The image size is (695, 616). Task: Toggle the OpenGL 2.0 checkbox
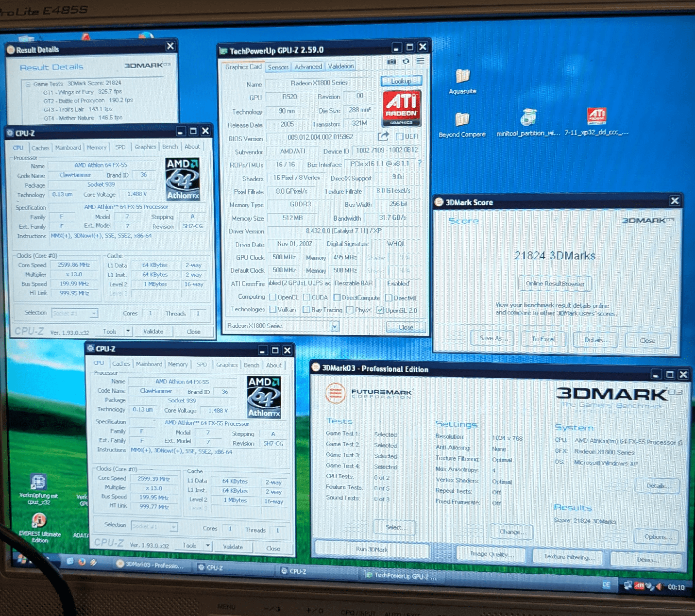[380, 311]
